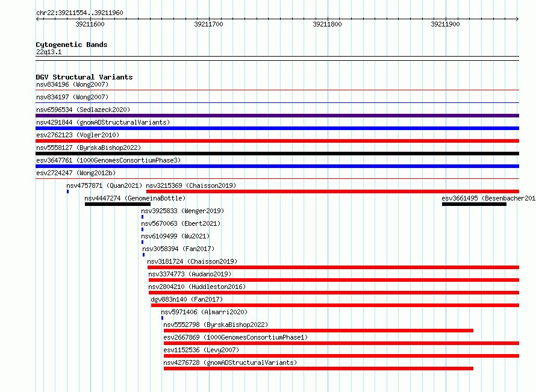The width and height of the screenshot is (536, 392).
Task: Click small blue marker under nsv5670063
Action: click(x=143, y=229)
